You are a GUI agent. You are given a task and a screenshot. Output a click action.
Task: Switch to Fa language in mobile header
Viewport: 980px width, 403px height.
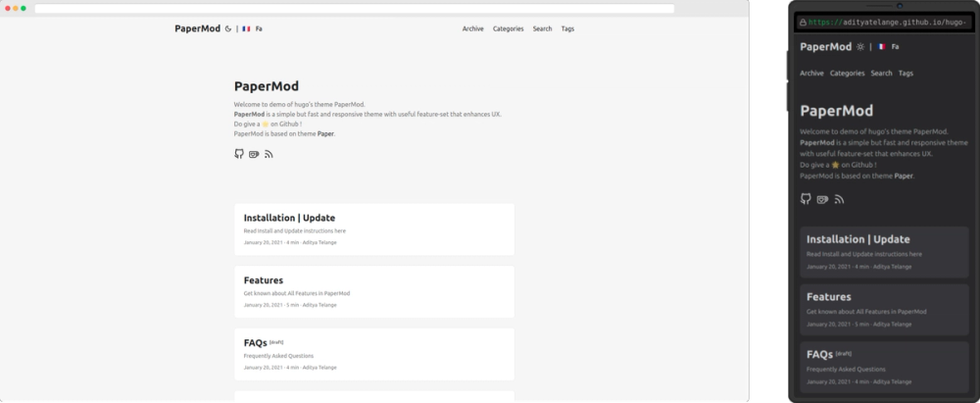[x=895, y=47]
